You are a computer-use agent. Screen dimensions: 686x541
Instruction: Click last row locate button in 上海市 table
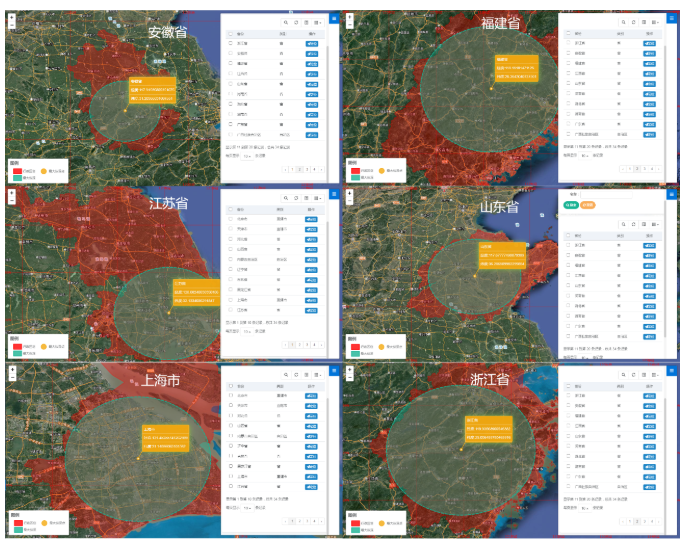(311, 487)
